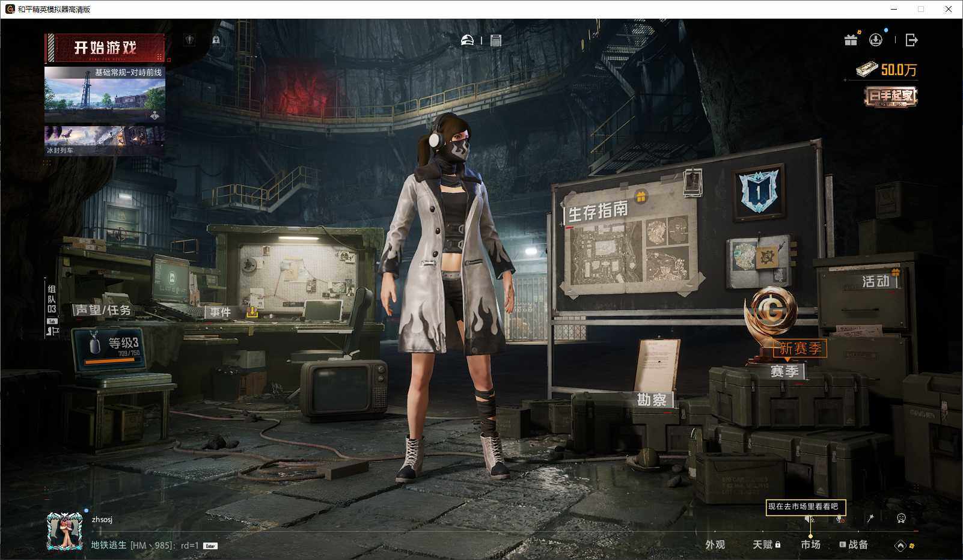Close the 和平精英模拟器高清版 window

[x=949, y=9]
